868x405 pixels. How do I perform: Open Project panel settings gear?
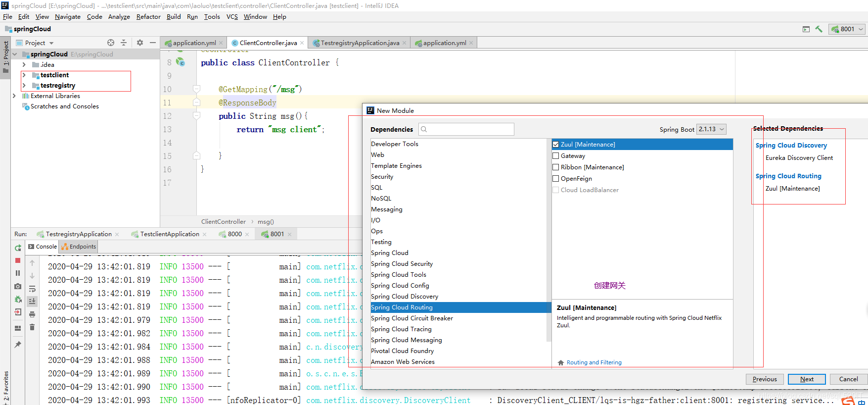point(140,43)
